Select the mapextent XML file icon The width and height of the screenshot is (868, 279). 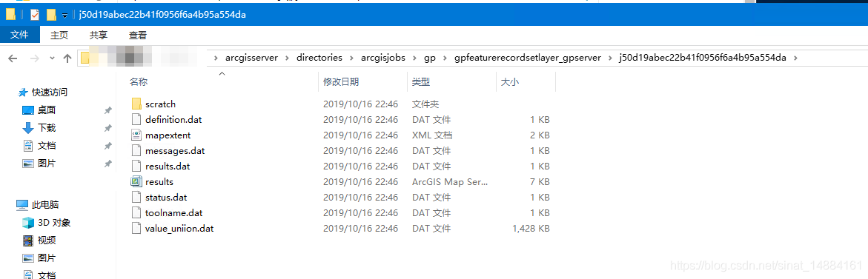click(136, 135)
